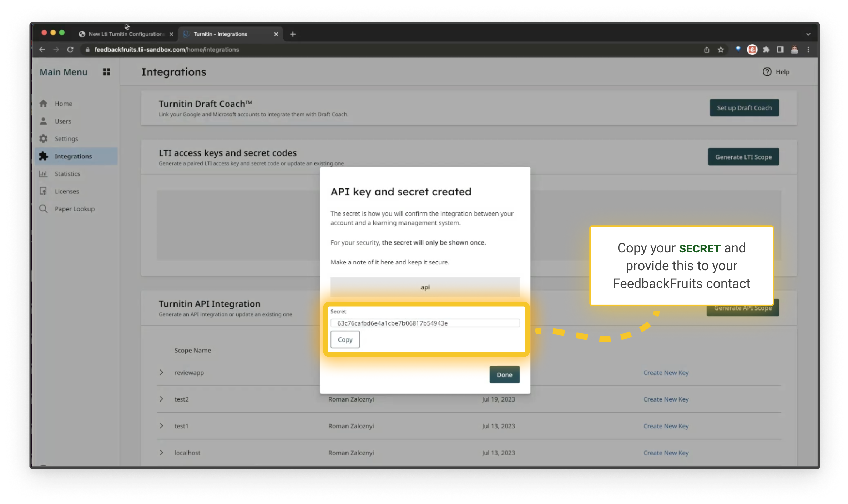Copy the secret with Copy button
This screenshot has width=848, height=504.
coord(345,339)
